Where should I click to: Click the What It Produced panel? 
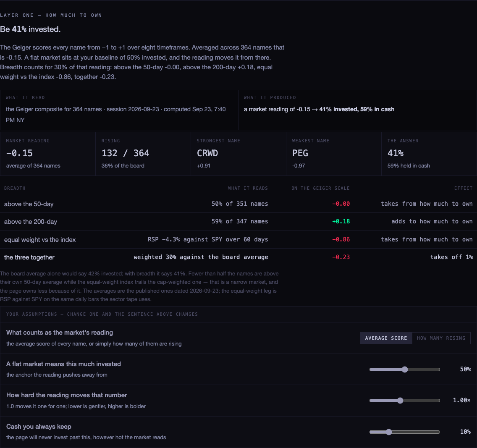click(357, 110)
